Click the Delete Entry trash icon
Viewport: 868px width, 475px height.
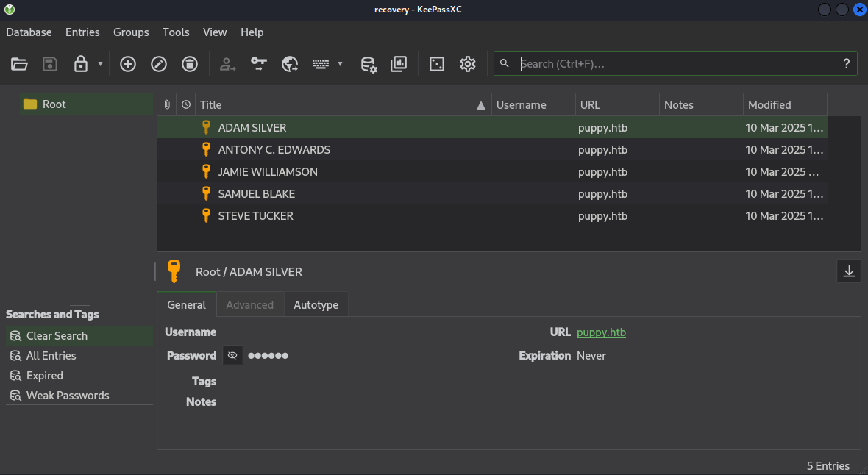190,64
